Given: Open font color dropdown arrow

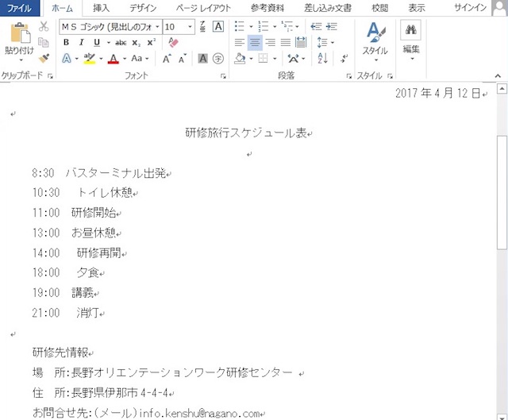Looking at the screenshot, I should (125, 59).
